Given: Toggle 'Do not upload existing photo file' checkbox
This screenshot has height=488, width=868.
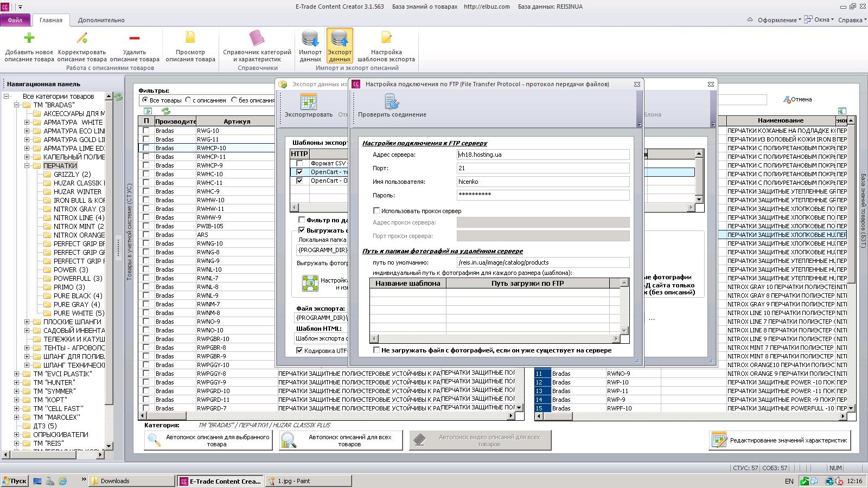Looking at the screenshot, I should (x=376, y=350).
